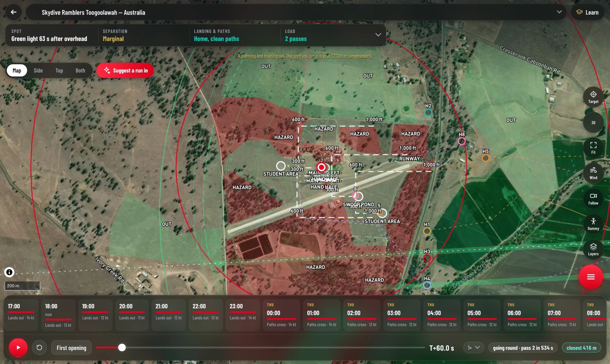The height and width of the screenshot is (364, 610).
Task: Click the Spot green light summary
Action: point(49,35)
